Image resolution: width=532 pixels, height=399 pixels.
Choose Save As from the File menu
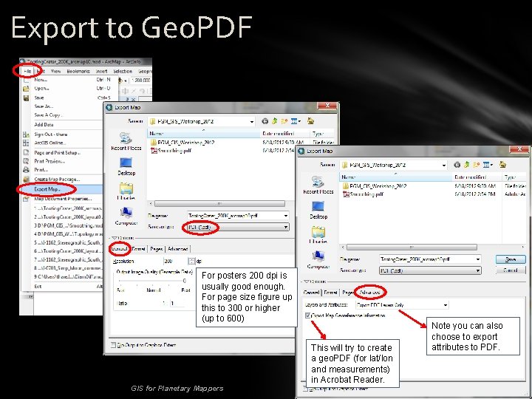pyautogui.click(x=44, y=106)
